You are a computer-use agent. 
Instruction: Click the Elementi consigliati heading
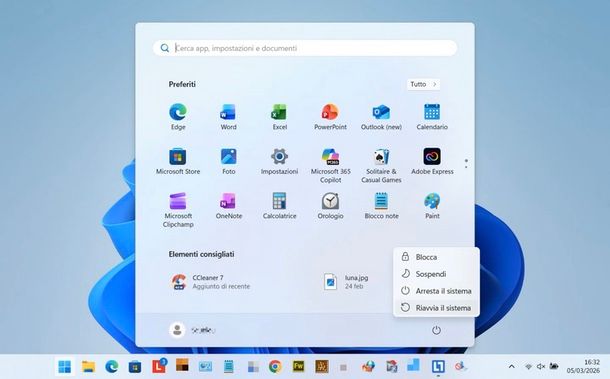(x=202, y=254)
